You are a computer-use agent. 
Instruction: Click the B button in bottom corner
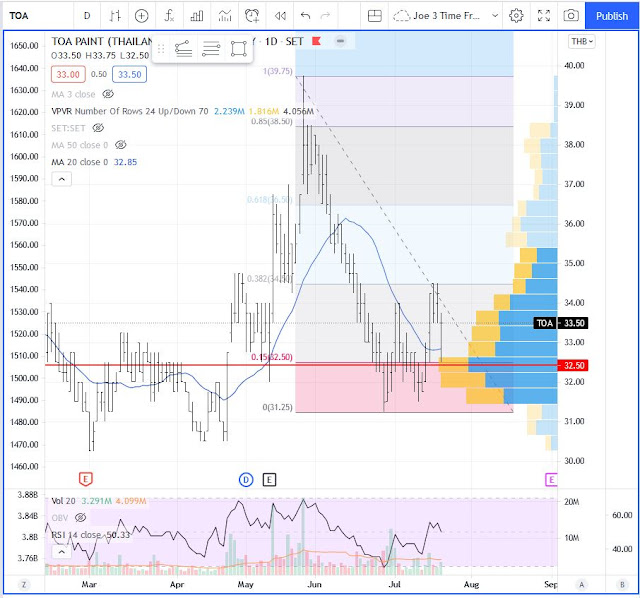[x=622, y=585]
